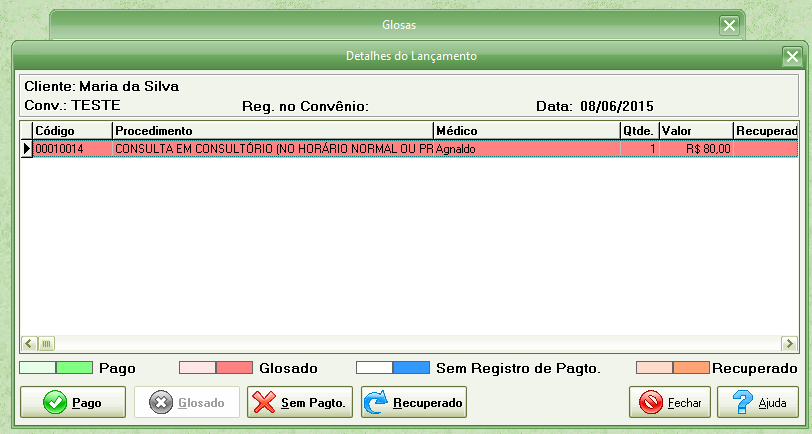Click the Conv.: TESTE text
Image resolution: width=812 pixels, height=434 pixels.
72,105
